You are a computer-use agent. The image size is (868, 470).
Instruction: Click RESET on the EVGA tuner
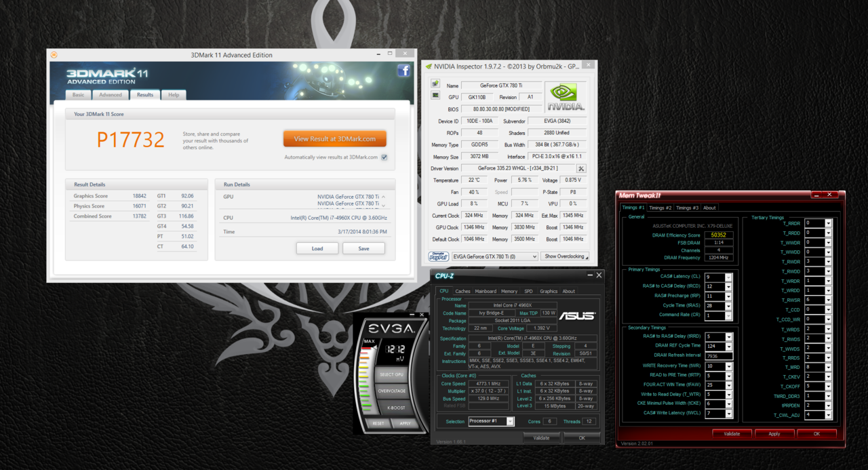378,423
